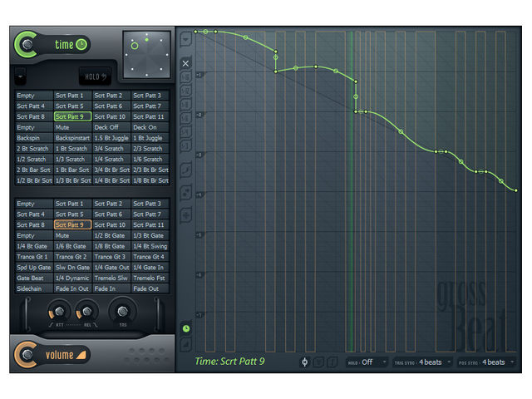Image resolution: width=532 pixels, height=399 pixels.
Task: Open the Trig Sync '4 beats' dropdown
Action: point(423,362)
